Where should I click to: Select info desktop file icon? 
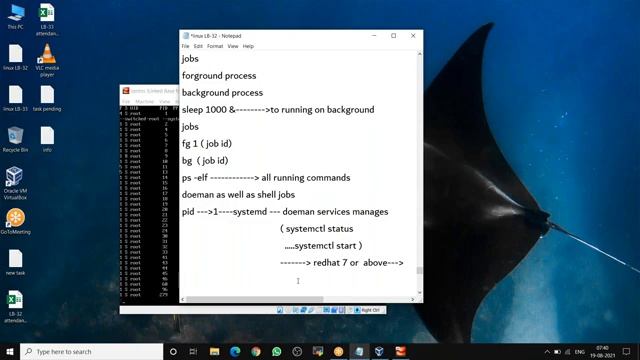pos(47,139)
